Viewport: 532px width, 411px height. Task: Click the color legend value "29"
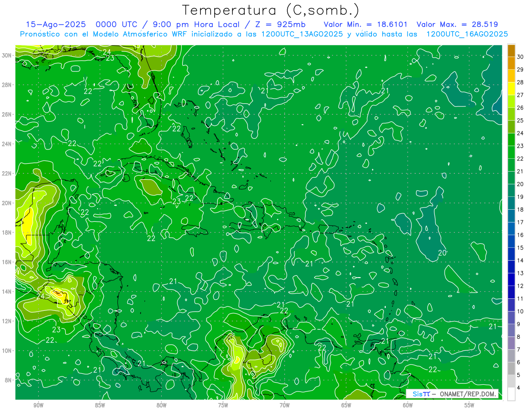pyautogui.click(x=520, y=69)
